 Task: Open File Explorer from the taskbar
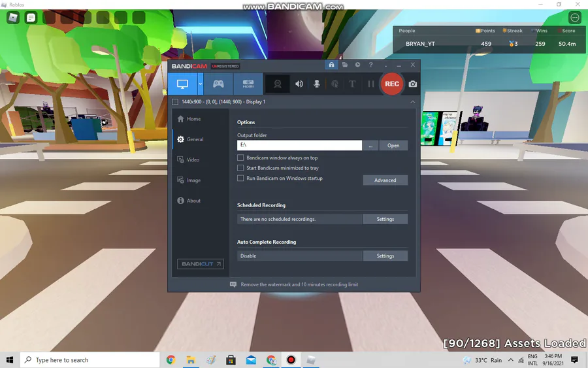click(191, 360)
